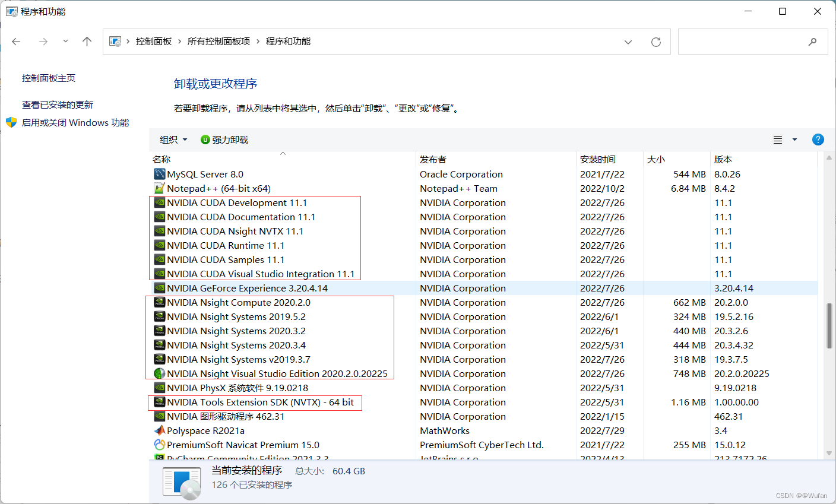
Task: Open the 组织 dropdown menu
Action: (x=173, y=140)
